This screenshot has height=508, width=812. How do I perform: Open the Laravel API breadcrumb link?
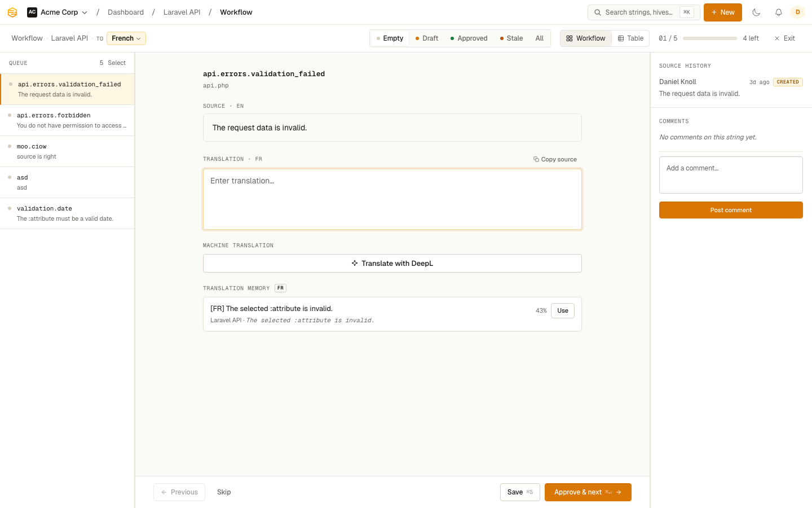[182, 12]
